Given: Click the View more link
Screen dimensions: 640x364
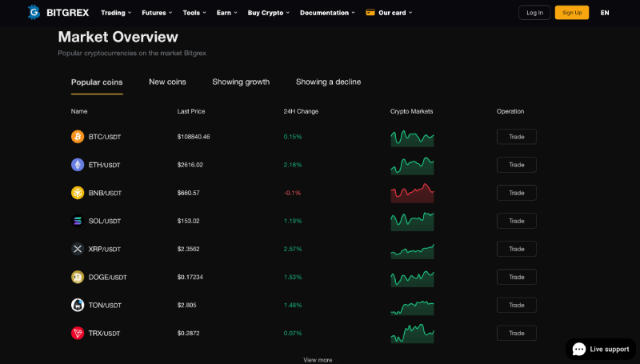Looking at the screenshot, I should point(318,360).
